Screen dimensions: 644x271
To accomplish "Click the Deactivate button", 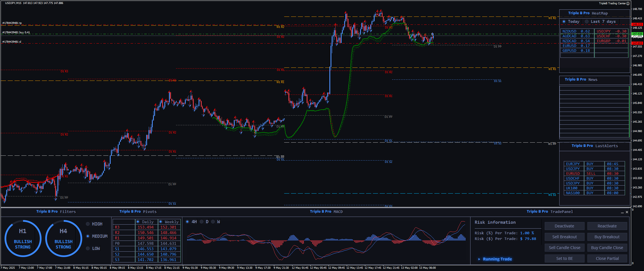I will tap(564, 226).
